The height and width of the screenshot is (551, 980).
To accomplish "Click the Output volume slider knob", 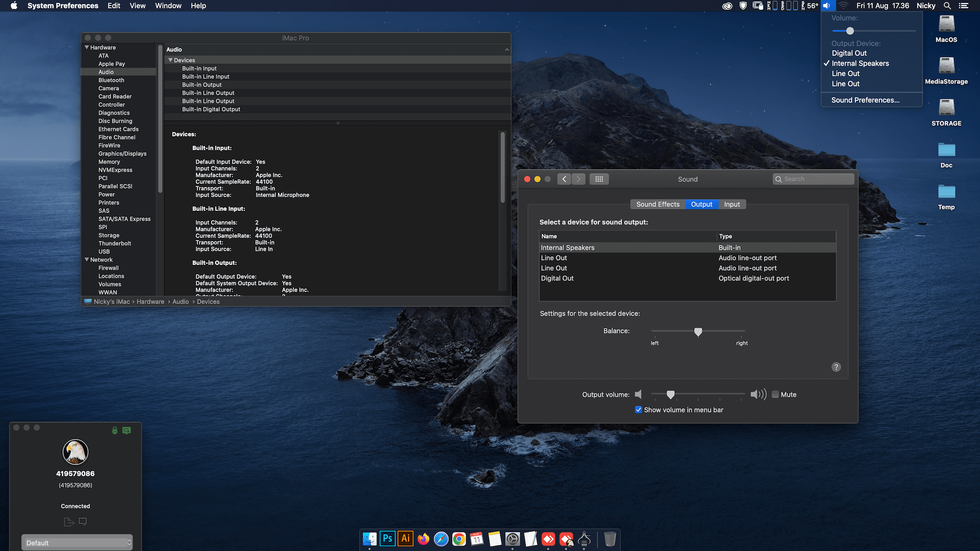I will [x=671, y=394].
